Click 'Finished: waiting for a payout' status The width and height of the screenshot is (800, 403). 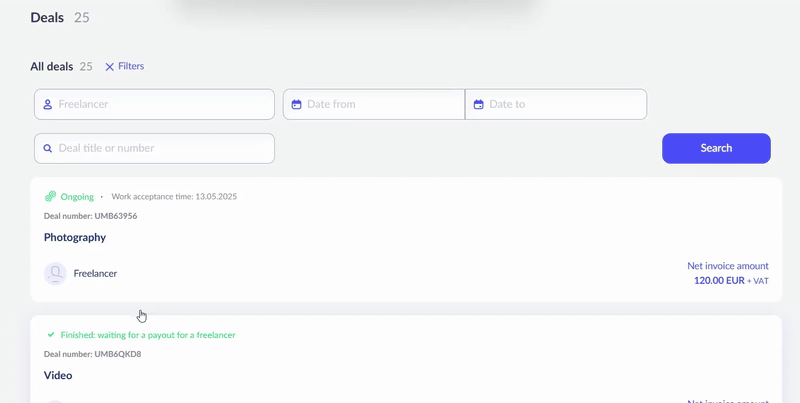pos(148,335)
